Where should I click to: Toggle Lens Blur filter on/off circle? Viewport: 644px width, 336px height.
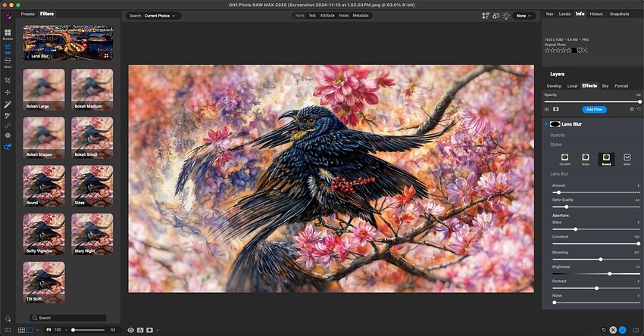click(546, 124)
